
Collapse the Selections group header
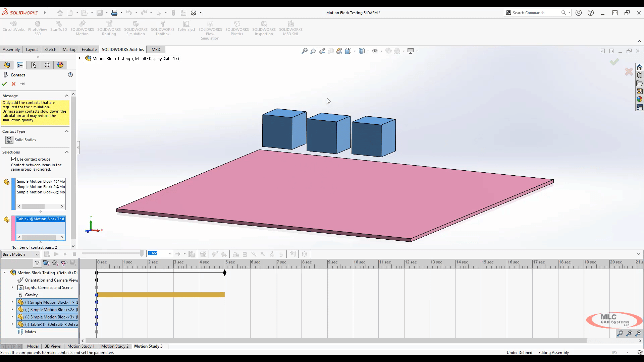66,152
